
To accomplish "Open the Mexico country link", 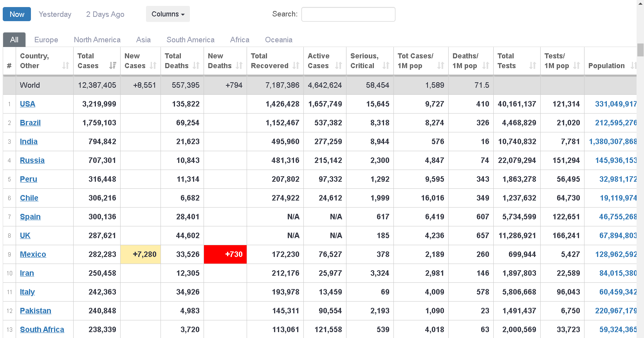I will pyautogui.click(x=33, y=254).
